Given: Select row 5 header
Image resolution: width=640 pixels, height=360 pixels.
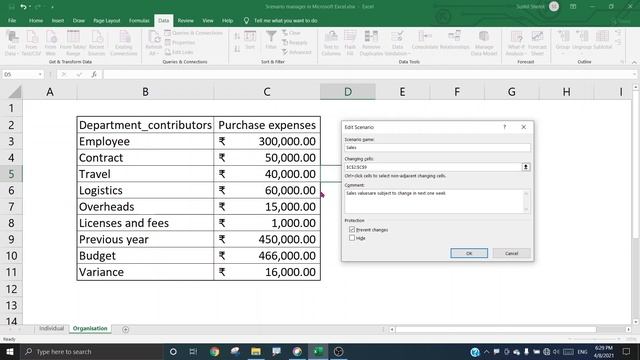Looking at the screenshot, I should (11, 174).
